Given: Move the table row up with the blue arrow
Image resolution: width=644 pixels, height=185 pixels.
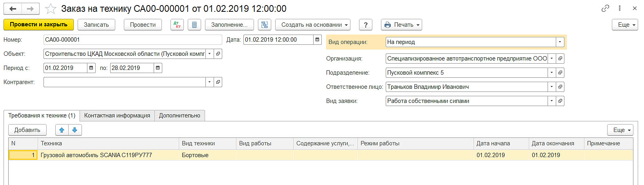Looking at the screenshot, I should [62, 130].
